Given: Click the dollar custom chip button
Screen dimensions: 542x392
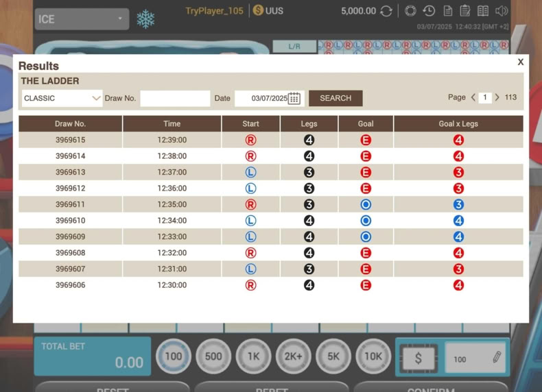Looking at the screenshot, I should coord(419,358).
